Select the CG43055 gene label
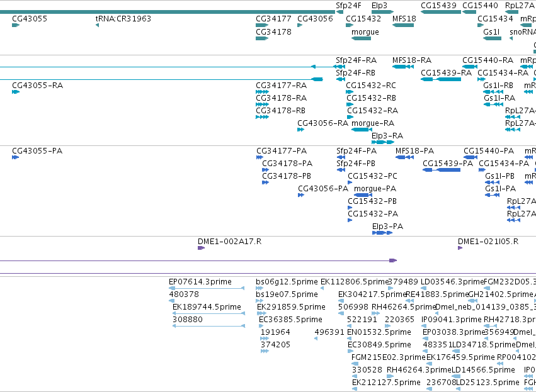The height and width of the screenshot is (392, 536). [x=30, y=18]
